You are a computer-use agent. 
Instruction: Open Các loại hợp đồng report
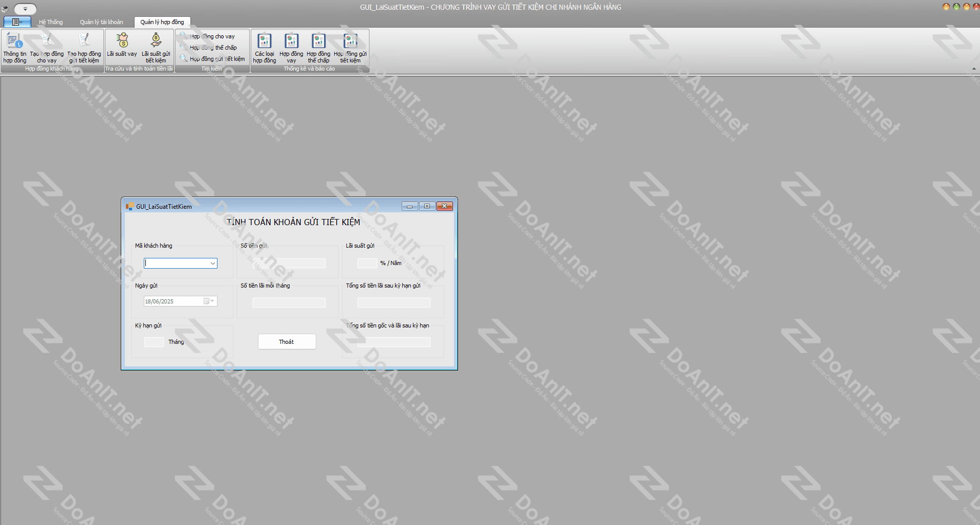(x=265, y=48)
